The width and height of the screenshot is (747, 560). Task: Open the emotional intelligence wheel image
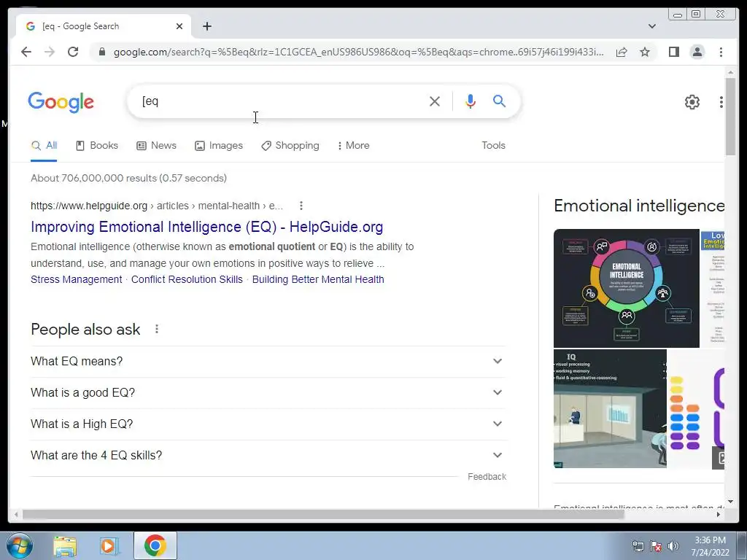627,289
